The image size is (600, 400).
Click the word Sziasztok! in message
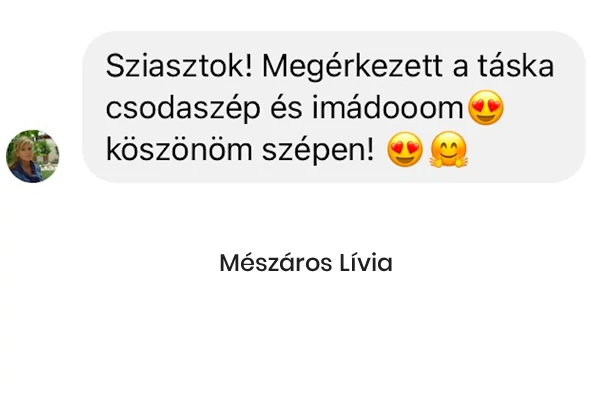click(179, 66)
